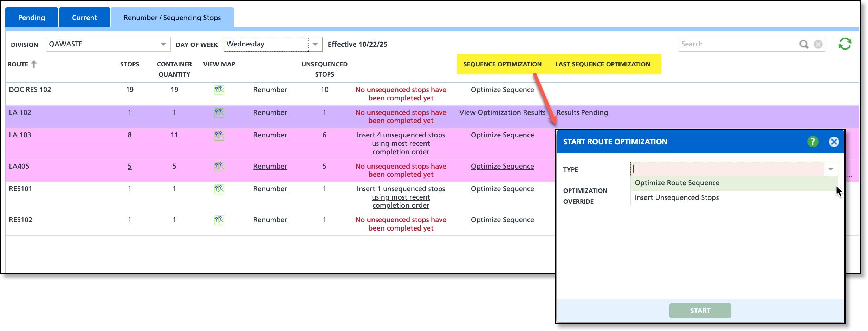
Task: Open the map for route LA 103
Action: coord(219,135)
